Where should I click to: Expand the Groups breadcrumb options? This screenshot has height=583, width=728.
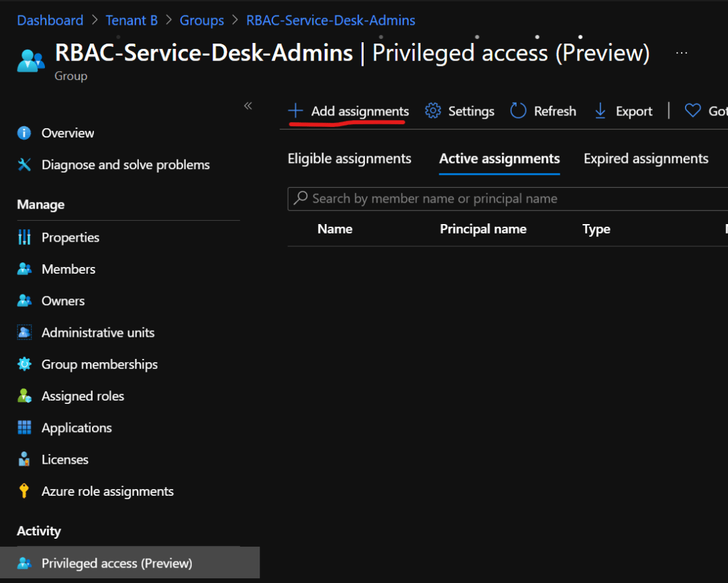[201, 20]
